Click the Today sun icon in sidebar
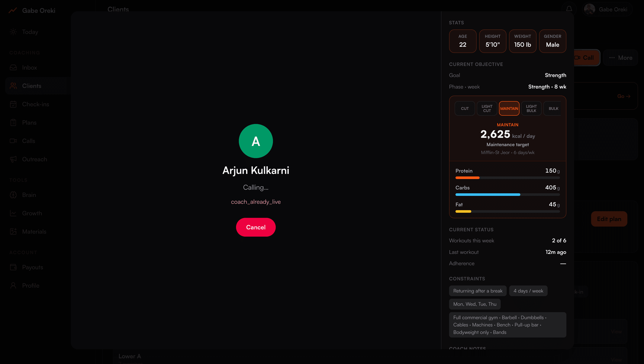The height and width of the screenshot is (364, 644). click(13, 32)
